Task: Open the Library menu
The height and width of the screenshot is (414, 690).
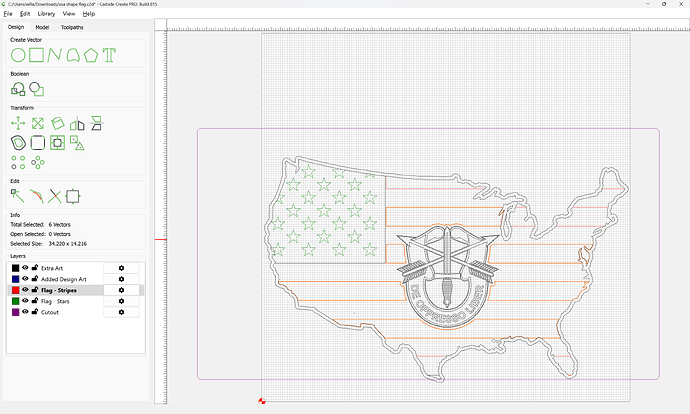Action: (x=46, y=14)
